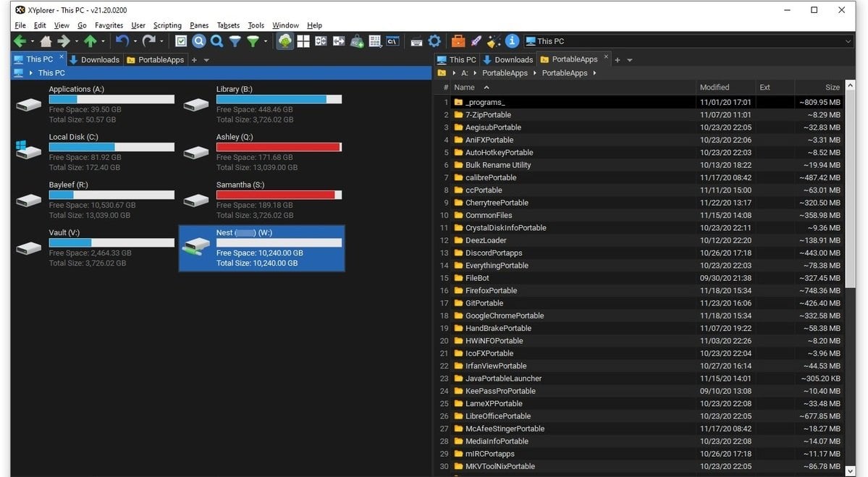Click the blue Undo arrow icon
The image size is (868, 477).
click(122, 41)
